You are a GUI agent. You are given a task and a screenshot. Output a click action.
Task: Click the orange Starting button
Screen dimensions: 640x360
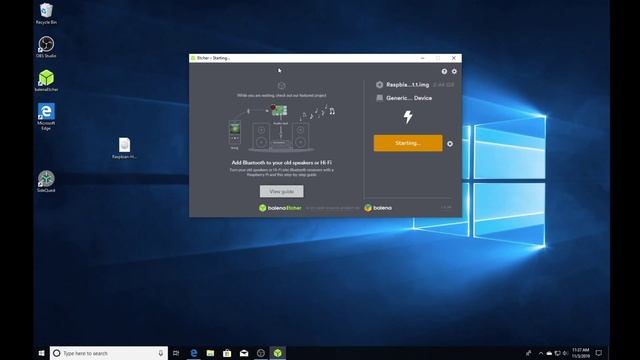pyautogui.click(x=408, y=143)
